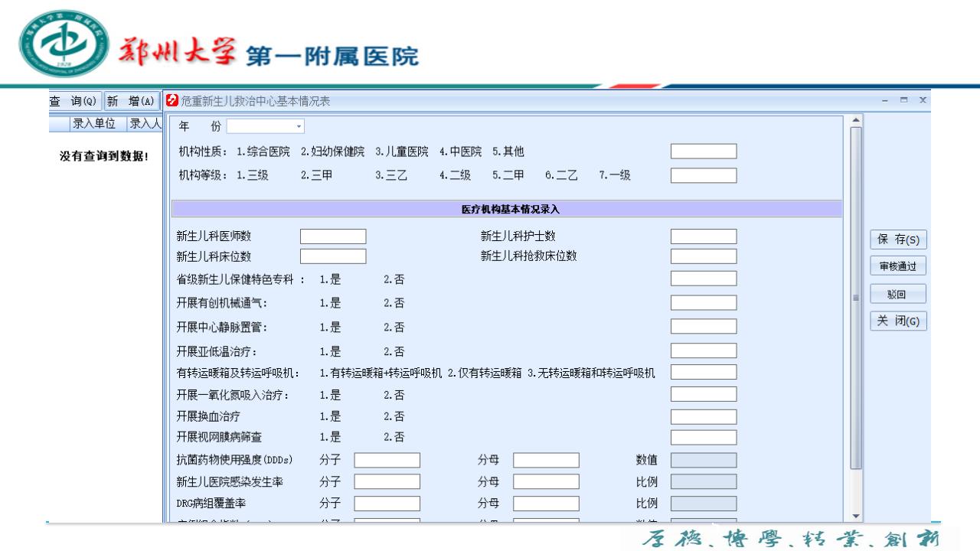Screen dimensions: 980x551
Task: Click the 录入人 column header
Action: (x=145, y=123)
